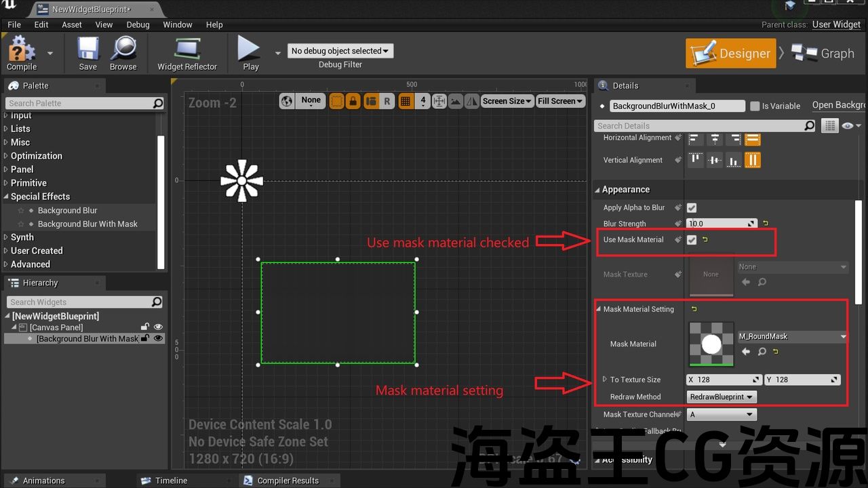This screenshot has width=868, height=488.
Task: Toggle Apply Alpha to Blur checkbox
Action: point(692,208)
